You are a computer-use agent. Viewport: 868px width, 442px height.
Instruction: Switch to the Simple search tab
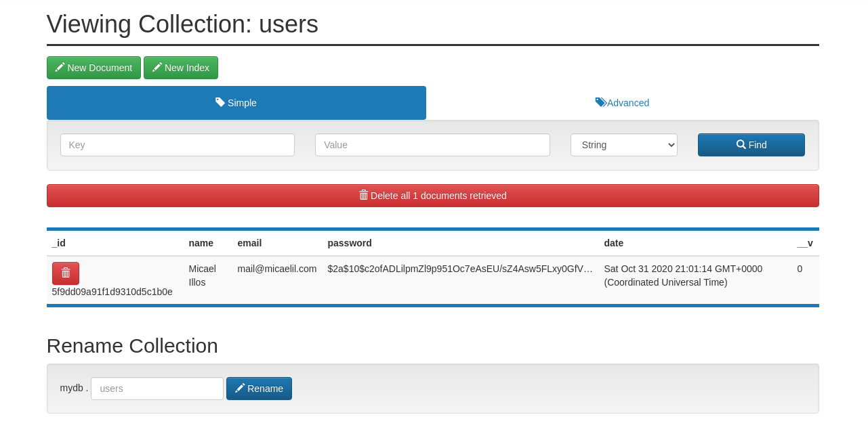coord(236,103)
